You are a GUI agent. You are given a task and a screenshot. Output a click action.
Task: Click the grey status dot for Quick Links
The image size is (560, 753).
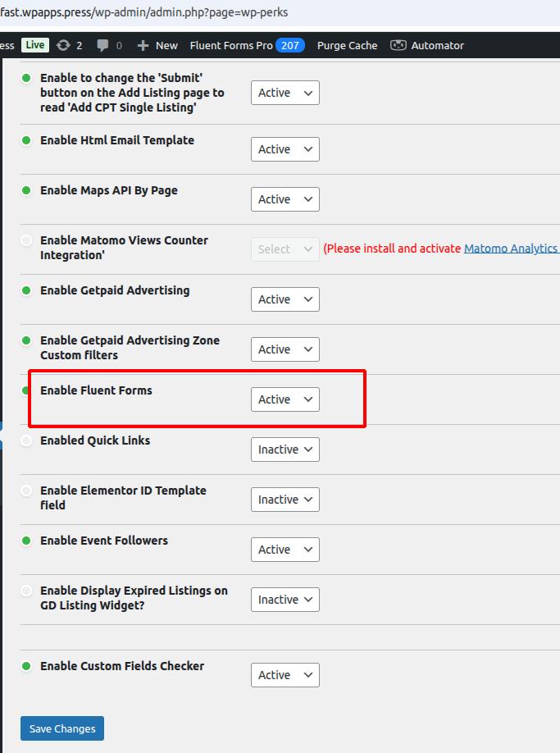tap(26, 440)
